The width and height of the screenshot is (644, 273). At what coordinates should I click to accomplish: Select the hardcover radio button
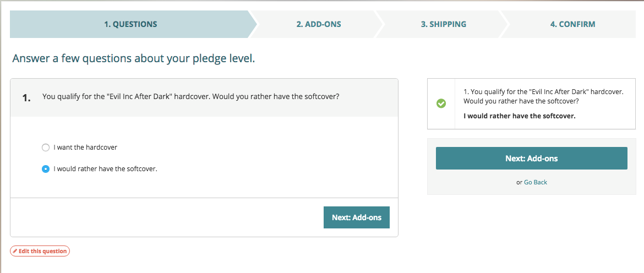(x=46, y=148)
